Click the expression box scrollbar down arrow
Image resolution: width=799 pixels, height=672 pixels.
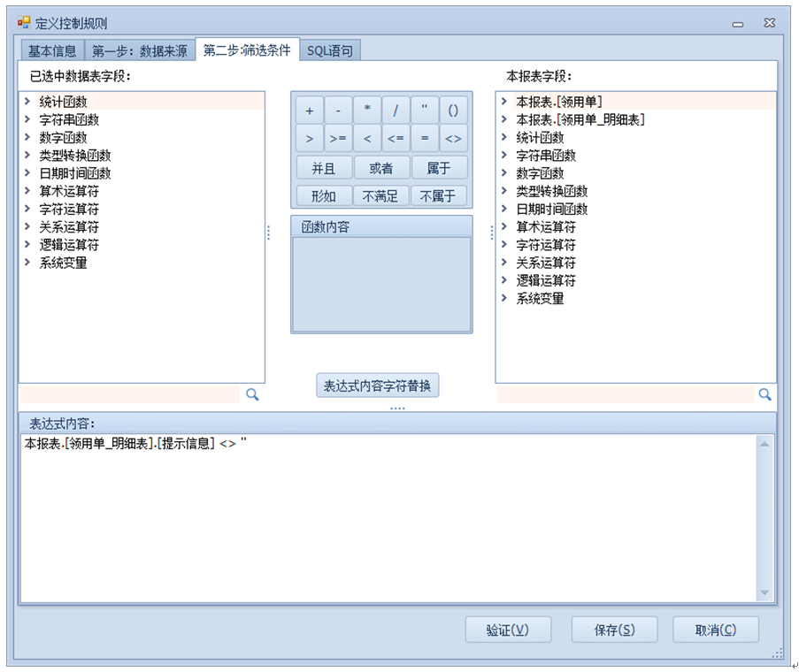[x=764, y=593]
